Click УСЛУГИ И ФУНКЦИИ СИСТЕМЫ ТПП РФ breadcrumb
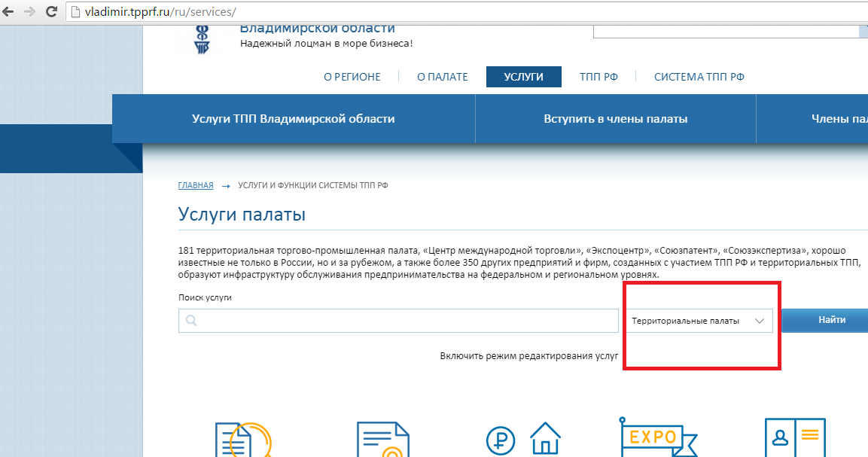Screen dimensions: 868x457 (312, 185)
